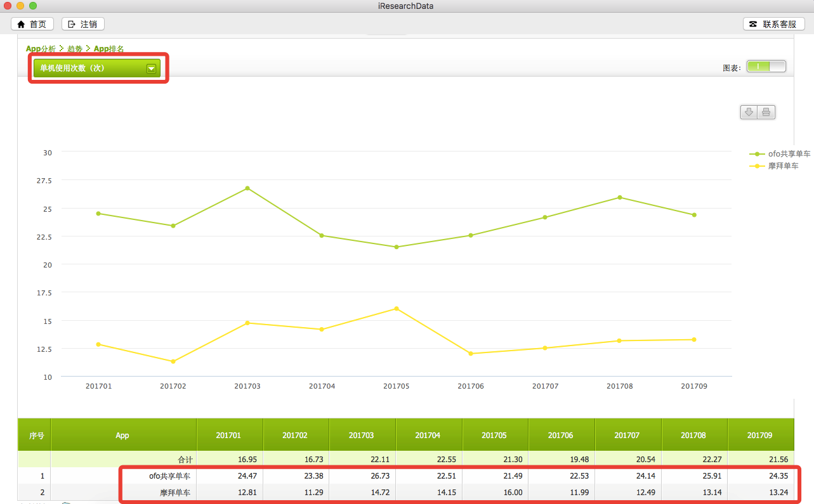Screen dimensions: 814x504
Task: Click App分析 in the breadcrumb
Action: click(41, 49)
